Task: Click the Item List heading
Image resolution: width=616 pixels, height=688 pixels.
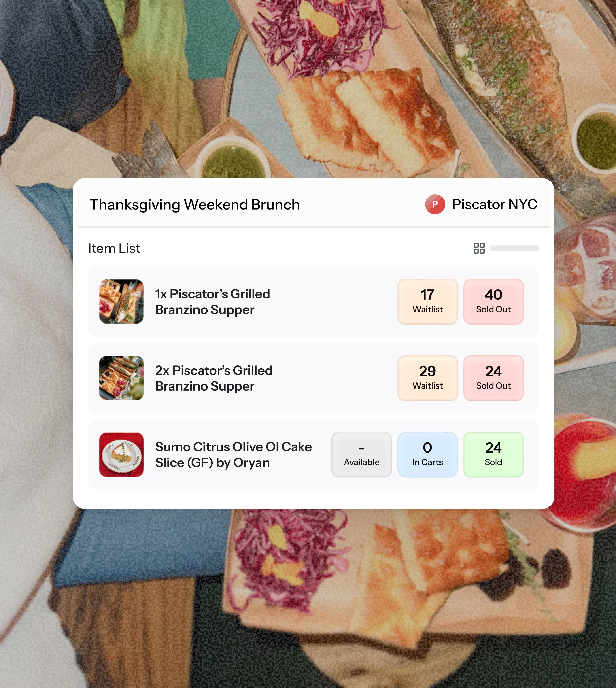Action: click(x=114, y=248)
